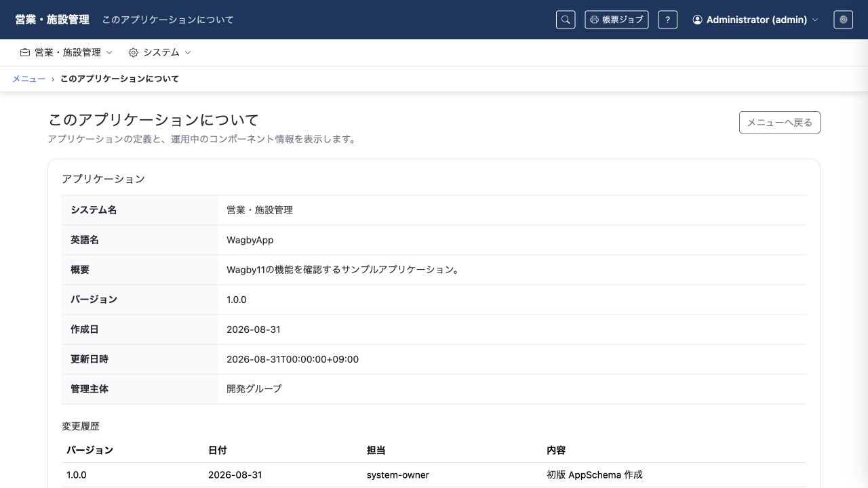
Task: Click 初版 AppSchema 作成 in change history
Action: 595,475
